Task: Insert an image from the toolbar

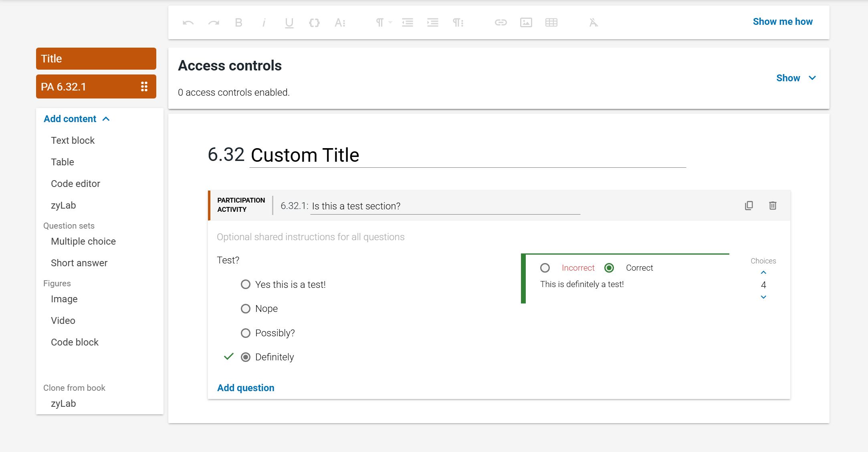Action: point(526,22)
